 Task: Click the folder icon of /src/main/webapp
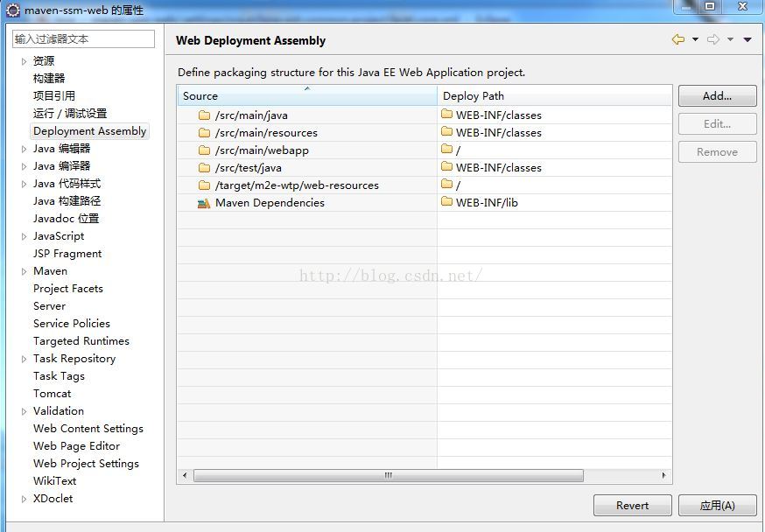(205, 150)
